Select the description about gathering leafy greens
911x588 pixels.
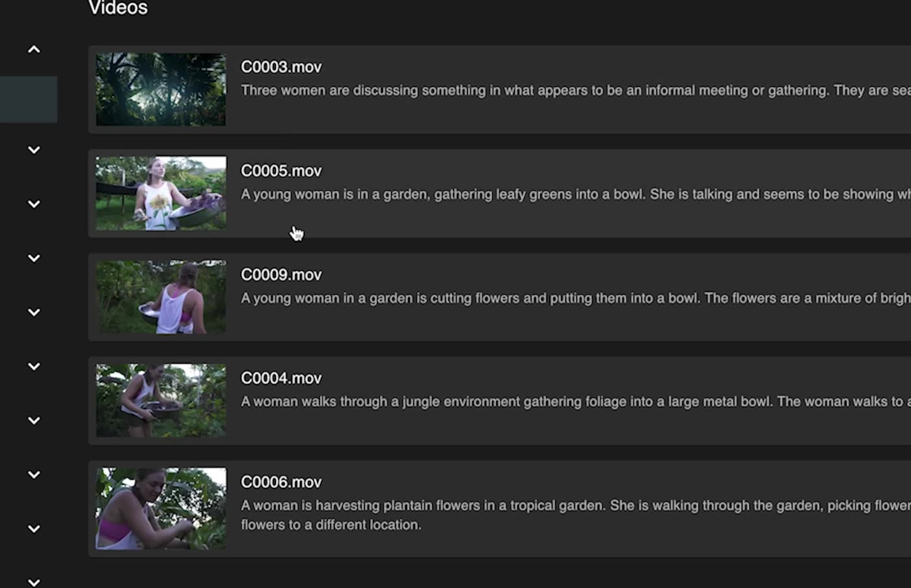pos(576,194)
